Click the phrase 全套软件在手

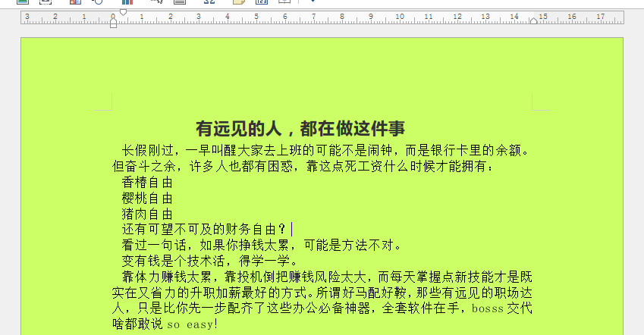pyautogui.click(x=420, y=308)
